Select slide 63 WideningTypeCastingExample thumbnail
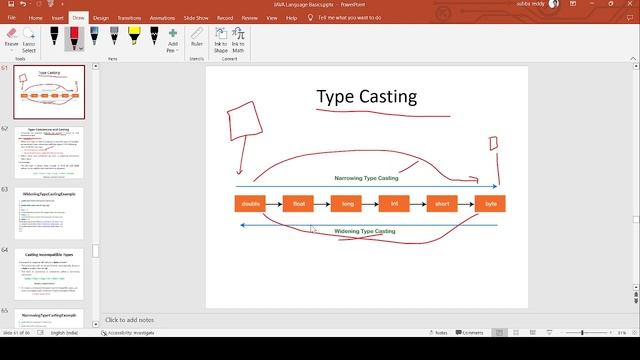Screen dimensions: 640x360 click(x=49, y=213)
